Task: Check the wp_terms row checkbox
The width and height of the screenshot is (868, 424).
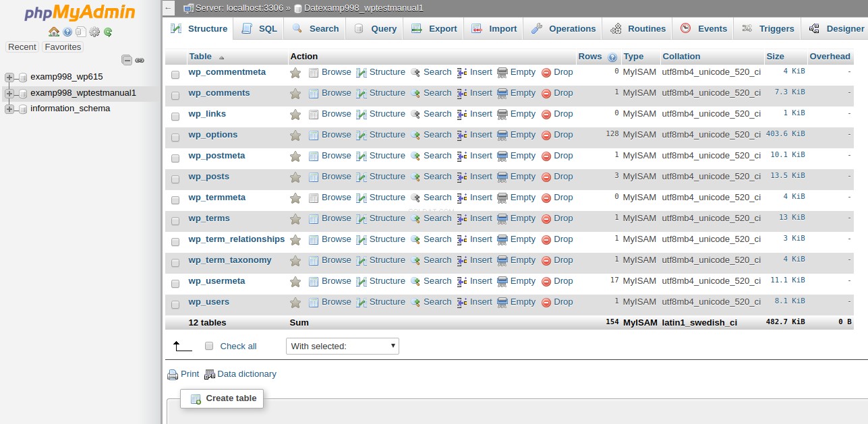Action: (x=175, y=221)
